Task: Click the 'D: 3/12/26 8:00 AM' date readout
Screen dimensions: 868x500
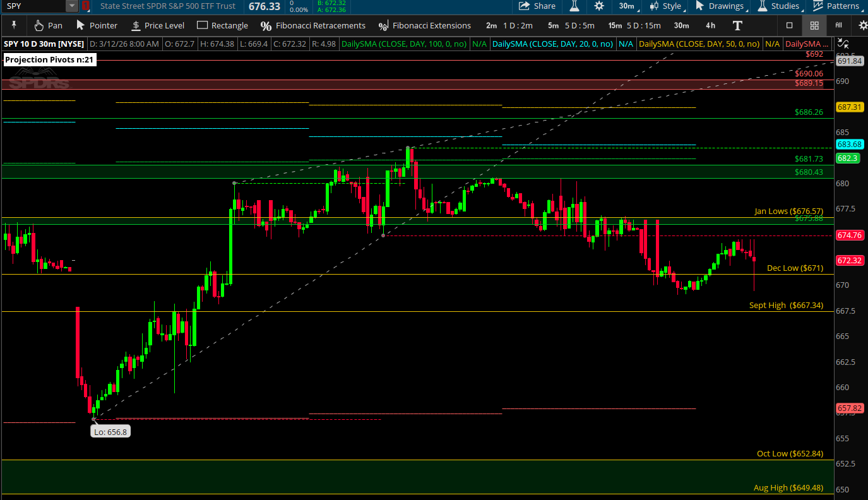Action: [x=124, y=44]
